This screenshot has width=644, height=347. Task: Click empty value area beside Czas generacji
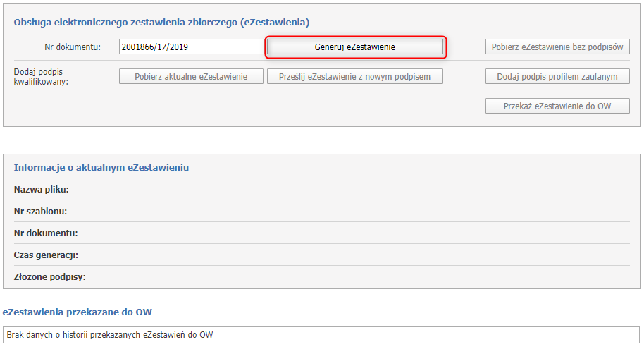352,255
